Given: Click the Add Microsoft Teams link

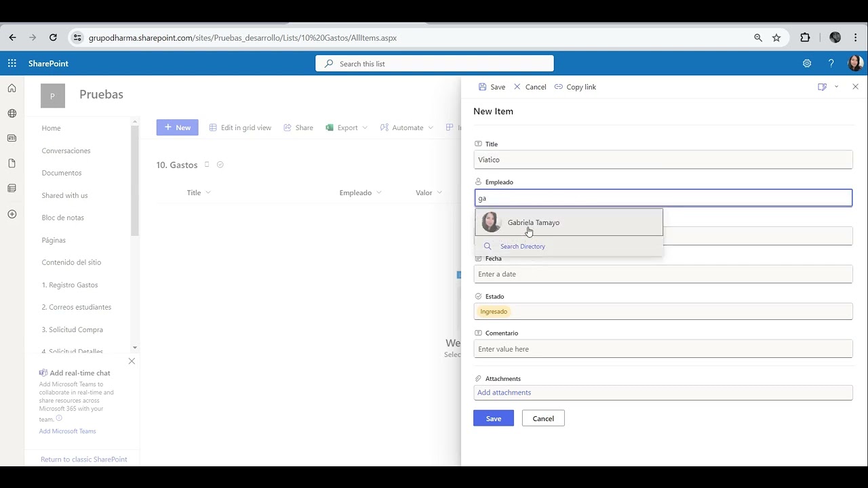Looking at the screenshot, I should [67, 431].
